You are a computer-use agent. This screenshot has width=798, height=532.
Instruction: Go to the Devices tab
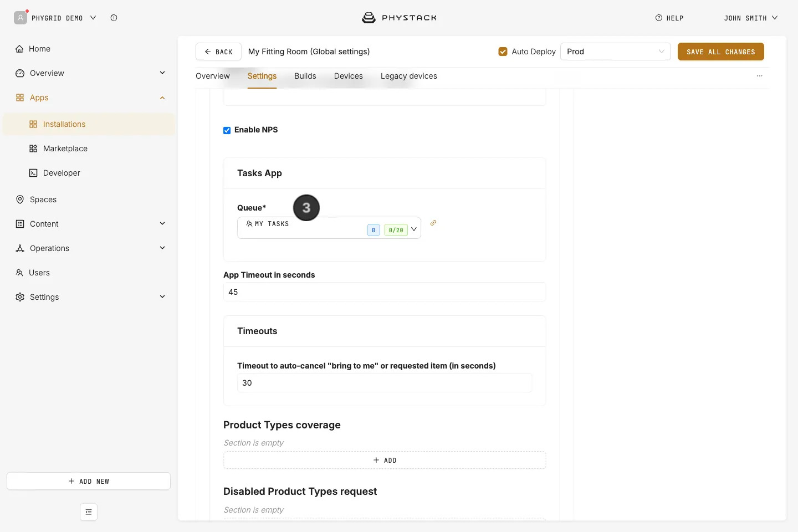(x=349, y=76)
